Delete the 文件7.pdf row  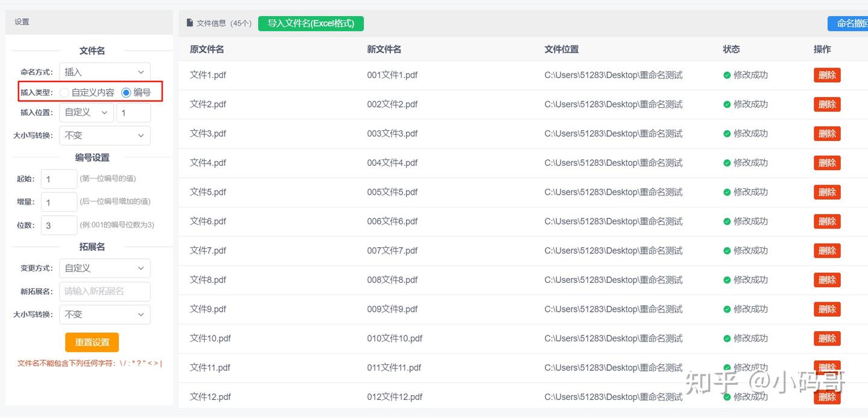click(x=827, y=251)
